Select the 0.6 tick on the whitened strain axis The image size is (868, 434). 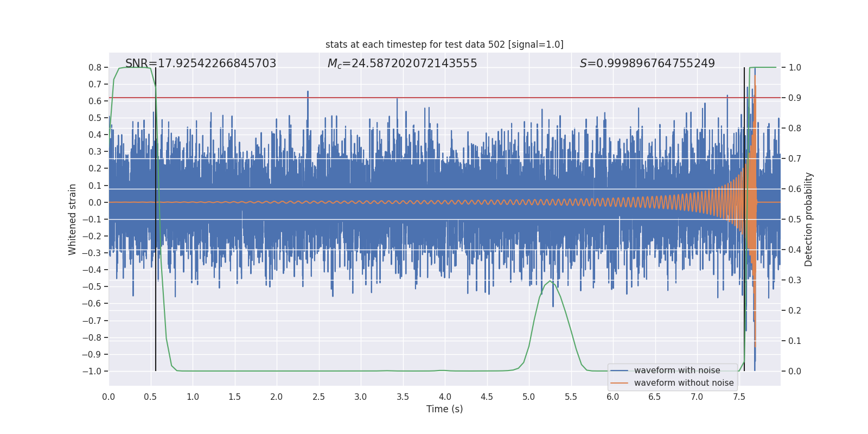tap(95, 101)
